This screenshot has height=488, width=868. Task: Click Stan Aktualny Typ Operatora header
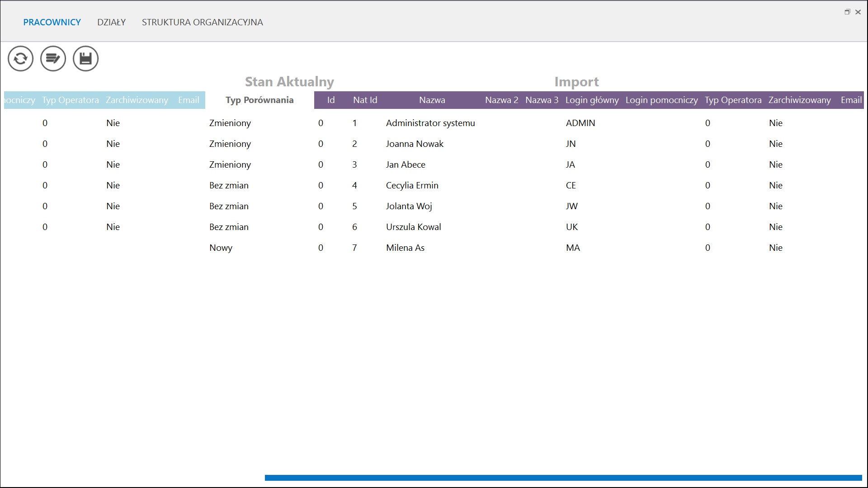pos(70,100)
